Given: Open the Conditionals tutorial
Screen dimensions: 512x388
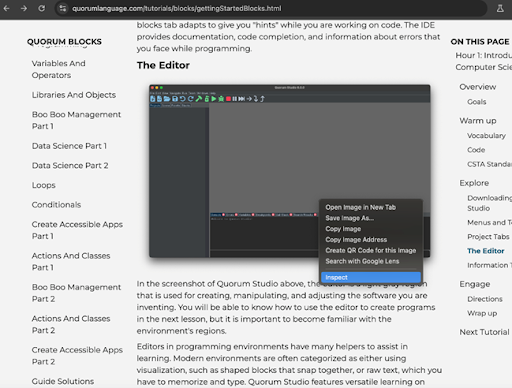Looking at the screenshot, I should 56,205.
